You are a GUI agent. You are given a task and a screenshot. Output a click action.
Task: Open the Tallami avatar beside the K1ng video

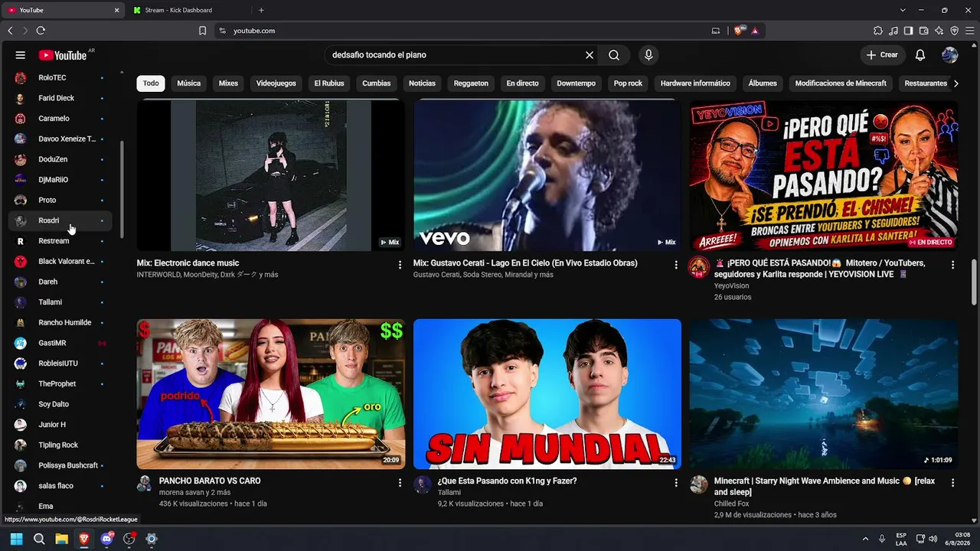(x=423, y=484)
